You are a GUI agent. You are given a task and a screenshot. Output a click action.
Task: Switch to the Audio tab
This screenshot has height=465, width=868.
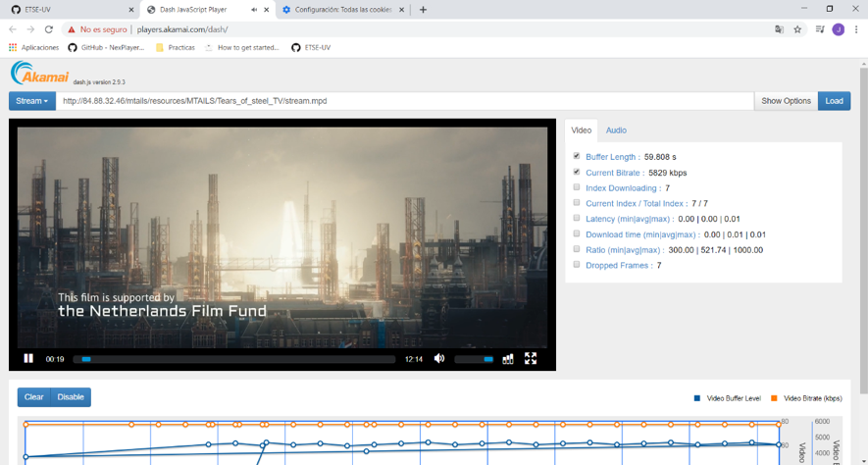coord(616,130)
